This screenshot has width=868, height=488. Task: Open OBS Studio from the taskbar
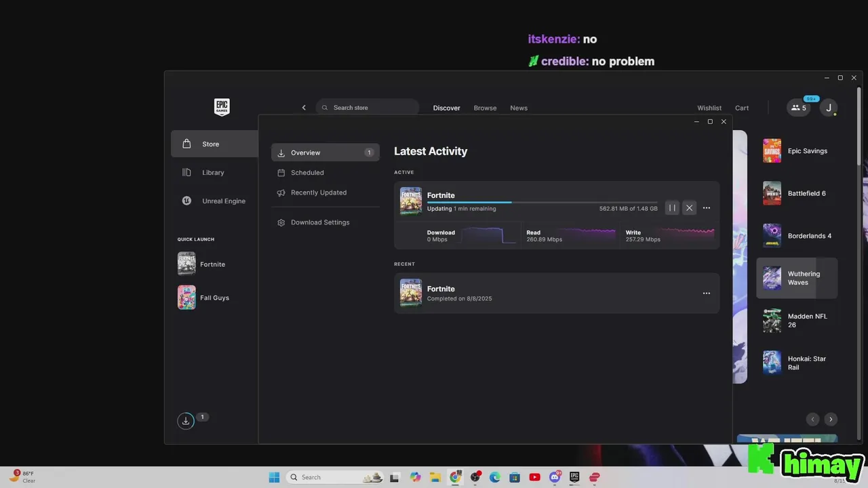tap(475, 477)
